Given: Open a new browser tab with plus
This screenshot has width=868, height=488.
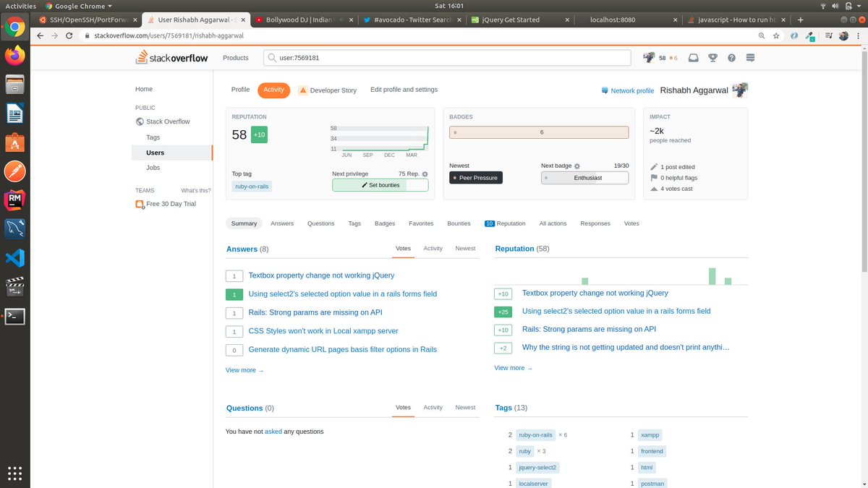Looking at the screenshot, I should 800,20.
